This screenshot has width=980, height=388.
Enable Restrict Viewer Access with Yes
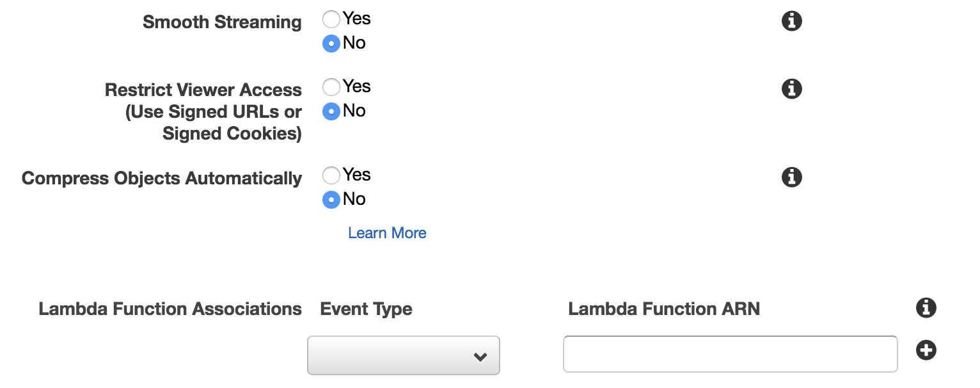coord(331,87)
